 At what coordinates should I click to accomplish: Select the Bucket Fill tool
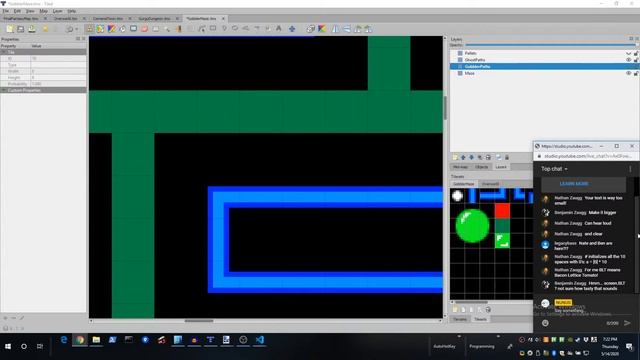(122, 29)
